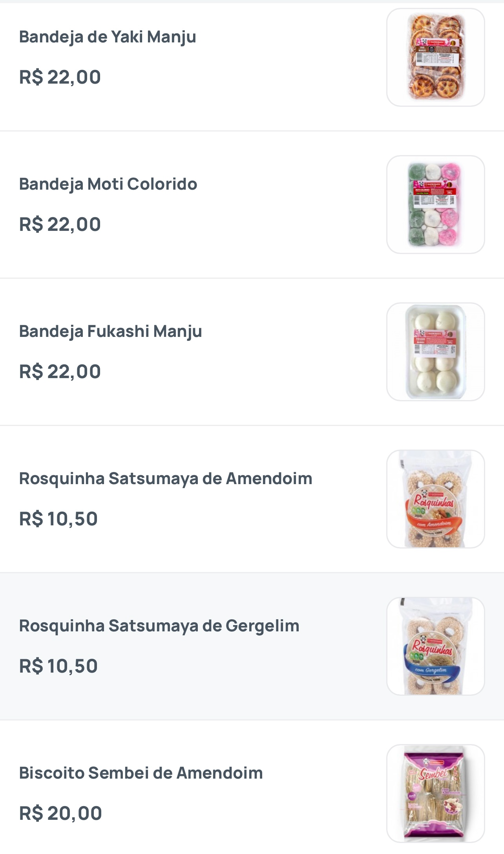The width and height of the screenshot is (504, 854).
Task: Select the Moti Colorido R$ 22,00 price
Action: [x=60, y=224]
